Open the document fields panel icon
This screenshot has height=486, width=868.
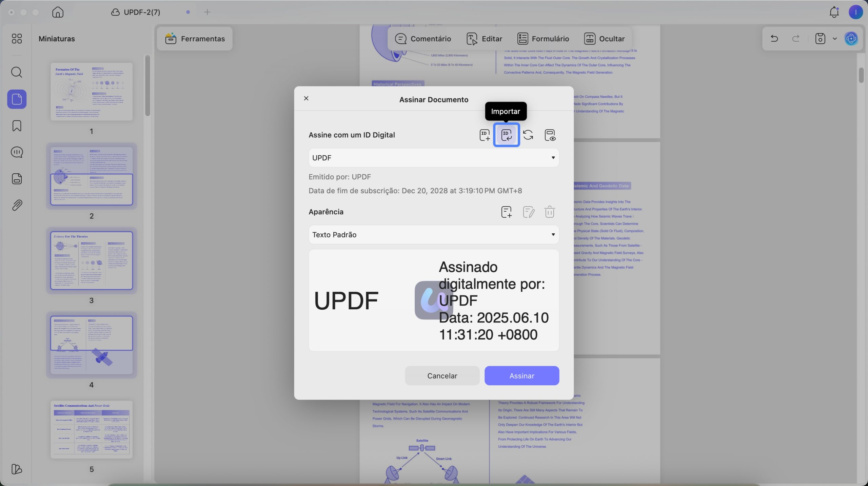17,179
